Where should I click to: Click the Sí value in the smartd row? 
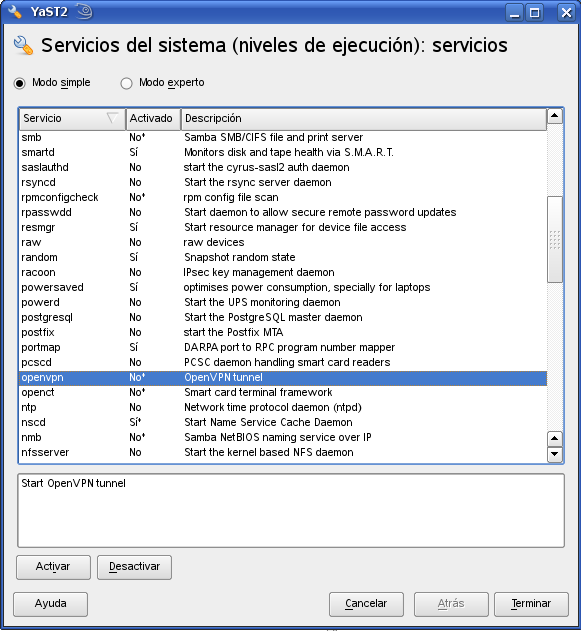[x=134, y=153]
